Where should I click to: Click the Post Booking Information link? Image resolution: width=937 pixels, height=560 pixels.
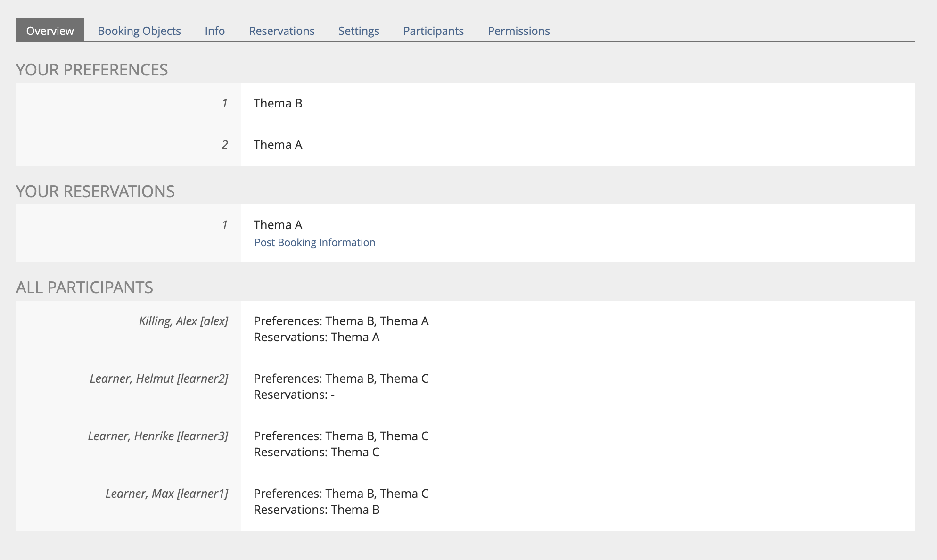tap(314, 242)
